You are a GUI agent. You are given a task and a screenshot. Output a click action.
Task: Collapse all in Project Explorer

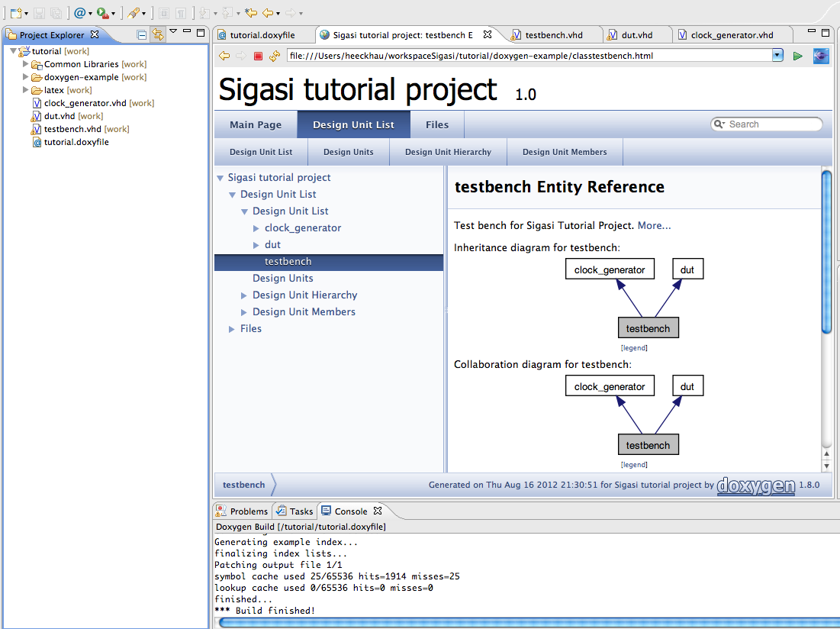(x=141, y=35)
